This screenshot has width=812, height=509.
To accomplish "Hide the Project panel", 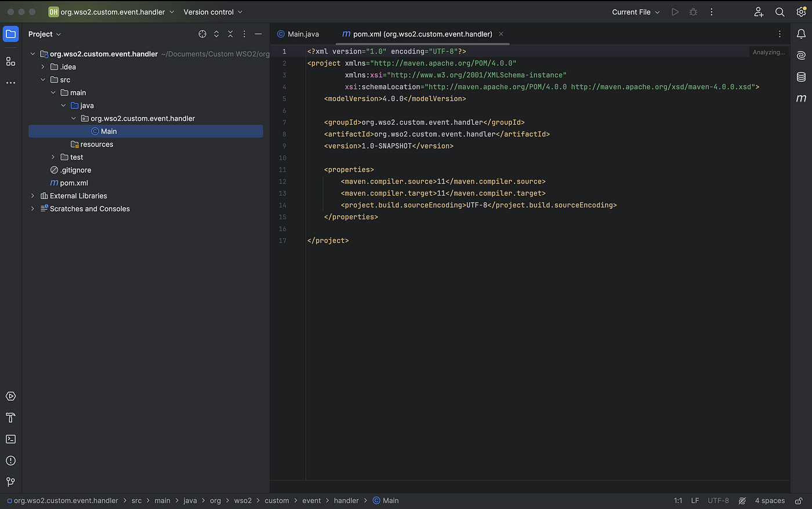I will tap(258, 34).
